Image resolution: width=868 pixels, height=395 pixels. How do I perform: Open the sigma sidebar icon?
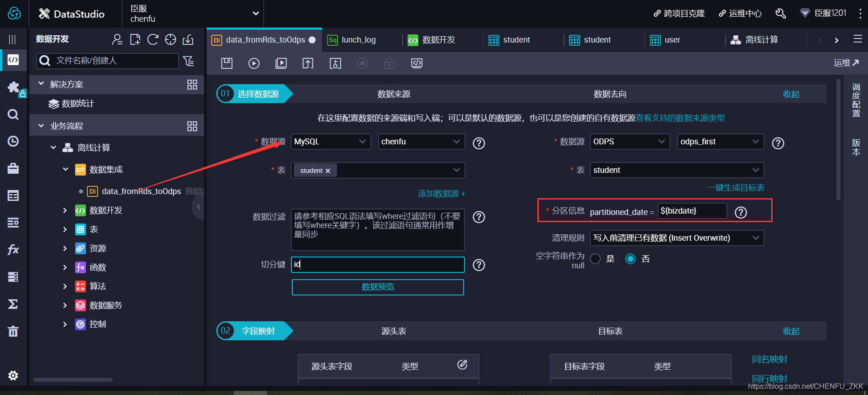13,304
